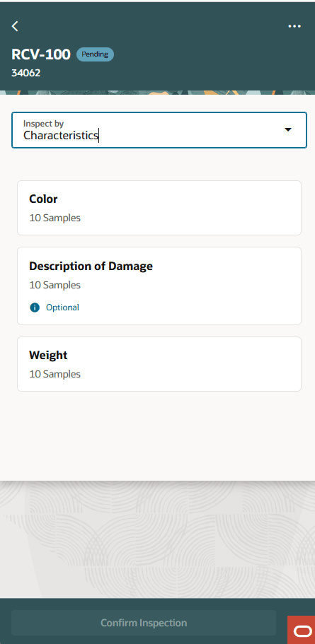The height and width of the screenshot is (644, 315).
Task: Expand the Inspect by dropdown arrow
Action: pyautogui.click(x=288, y=130)
